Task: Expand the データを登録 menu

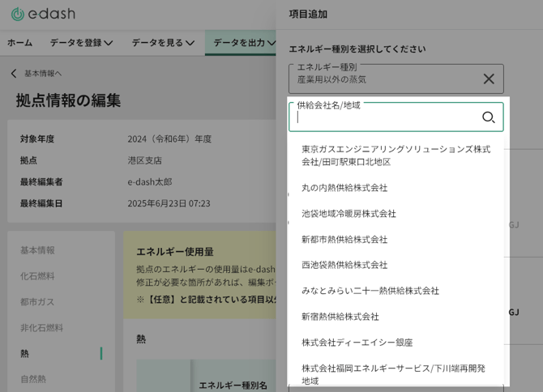Action: pos(81,43)
